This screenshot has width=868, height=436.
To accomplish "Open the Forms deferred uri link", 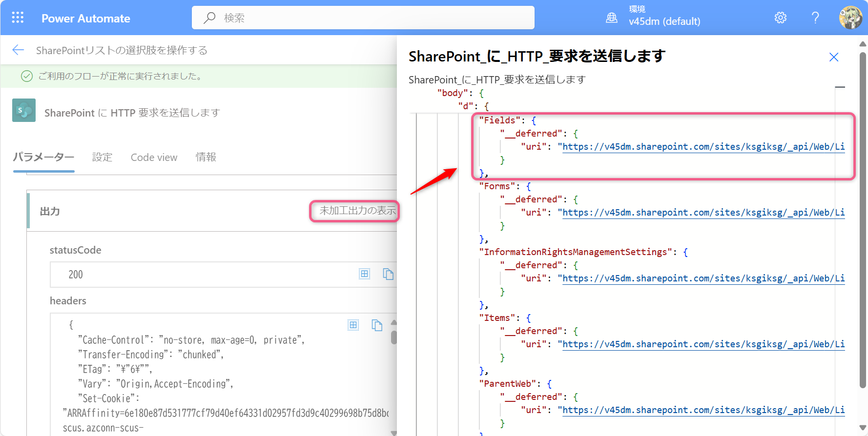I will point(703,213).
